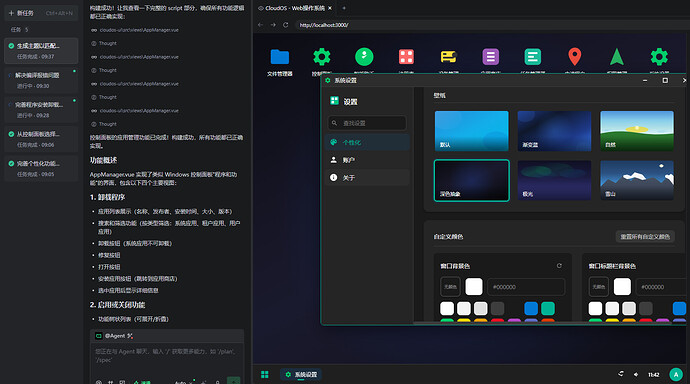The height and width of the screenshot is (384, 690).
Task: Open the yellow device manager desktop icon
Action: click(x=448, y=57)
